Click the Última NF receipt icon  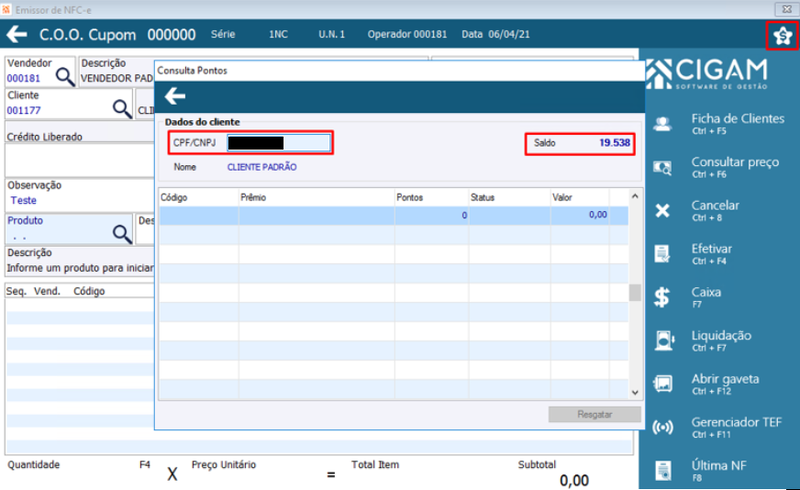[663, 470]
